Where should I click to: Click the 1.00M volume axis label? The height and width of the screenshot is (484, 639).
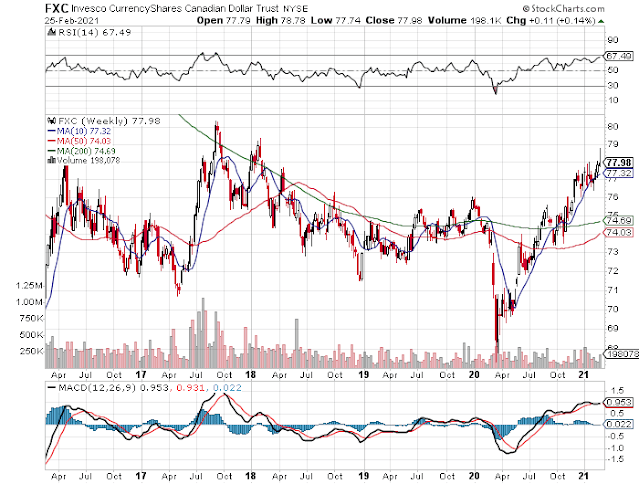pos(29,302)
